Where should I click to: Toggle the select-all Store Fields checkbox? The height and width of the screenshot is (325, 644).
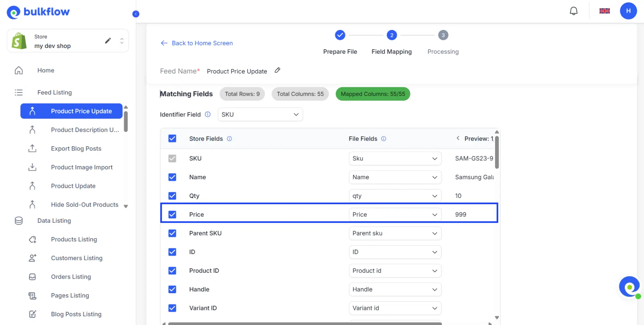click(172, 138)
